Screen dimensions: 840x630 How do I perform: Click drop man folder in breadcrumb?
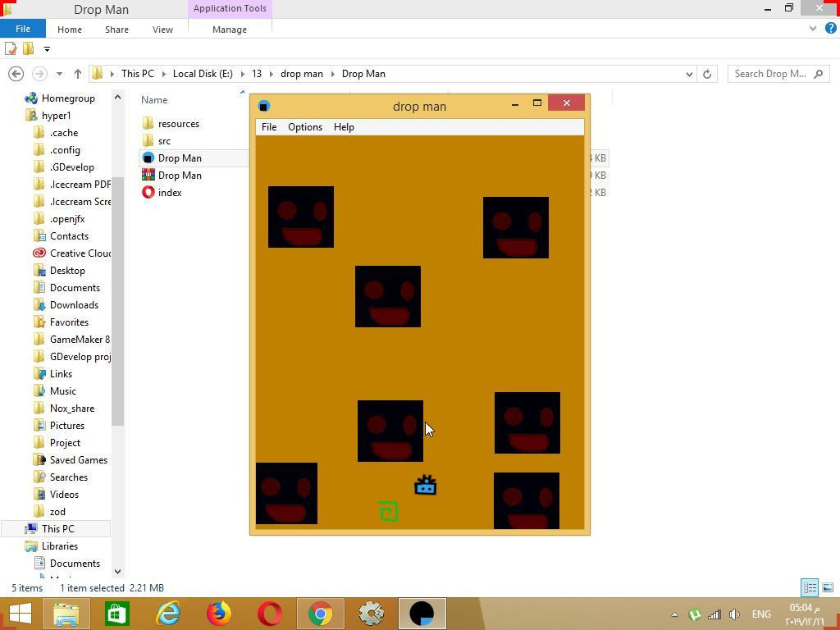click(x=302, y=74)
